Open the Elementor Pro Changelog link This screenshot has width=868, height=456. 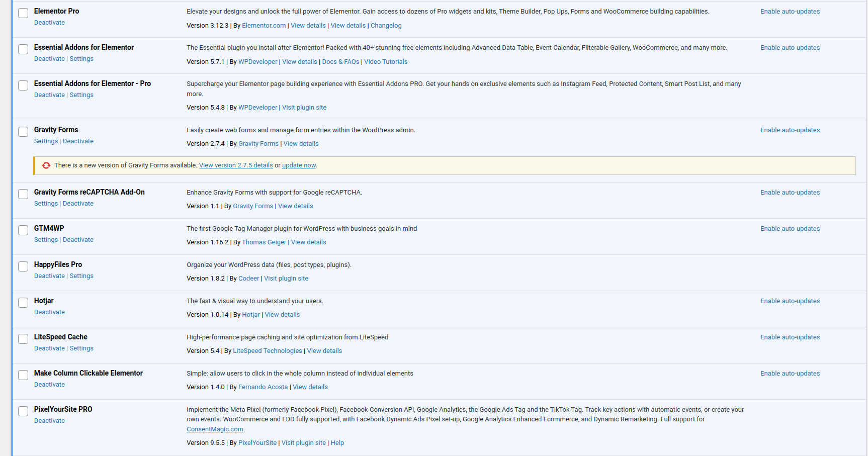[386, 26]
